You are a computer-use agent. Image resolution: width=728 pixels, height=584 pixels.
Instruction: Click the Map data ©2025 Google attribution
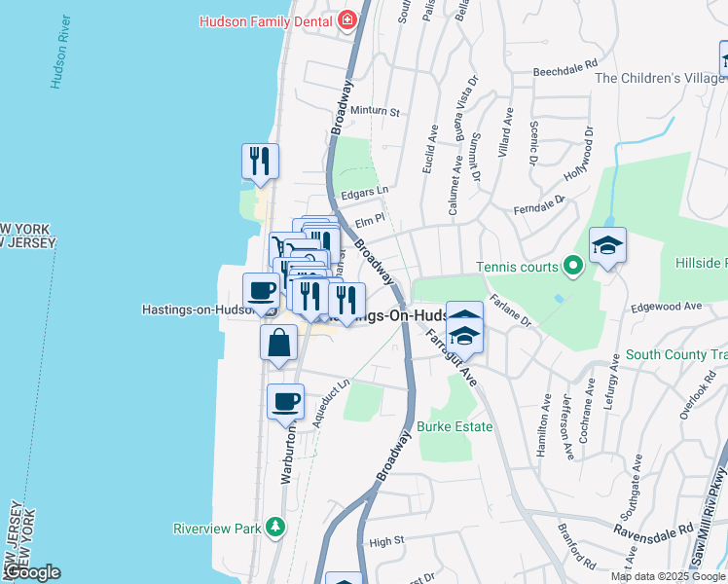[668, 576]
